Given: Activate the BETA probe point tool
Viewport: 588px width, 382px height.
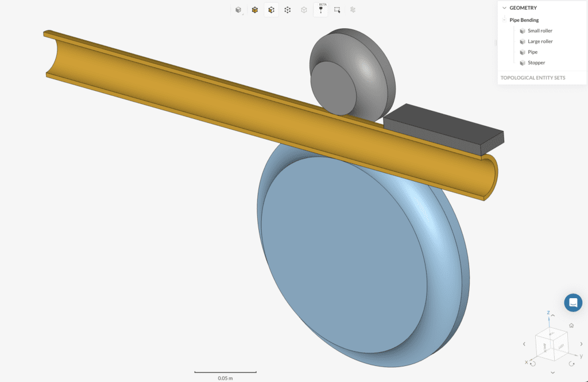Looking at the screenshot, I should [x=320, y=10].
